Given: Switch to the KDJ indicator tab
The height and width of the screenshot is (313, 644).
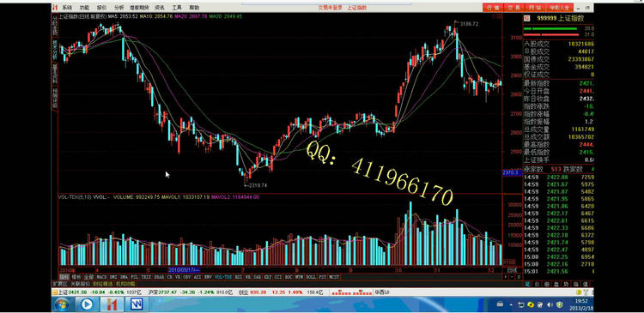Looking at the screenshot, I should click(x=267, y=277).
